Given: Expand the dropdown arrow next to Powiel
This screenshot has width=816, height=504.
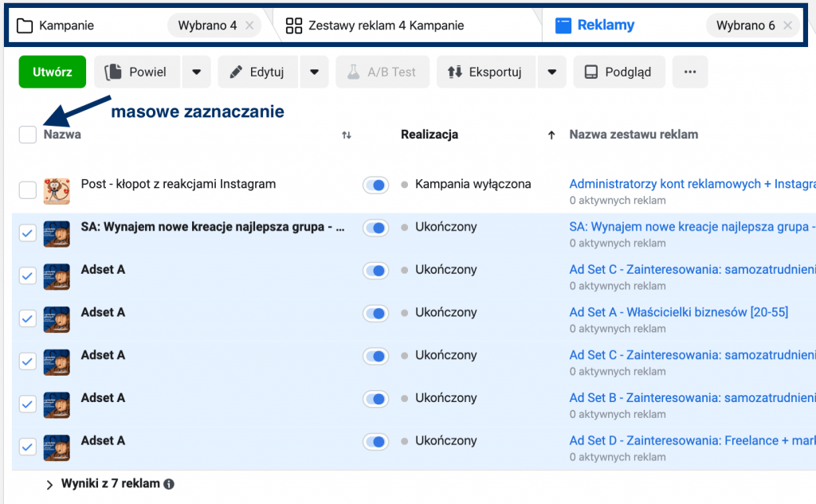Looking at the screenshot, I should [197, 72].
